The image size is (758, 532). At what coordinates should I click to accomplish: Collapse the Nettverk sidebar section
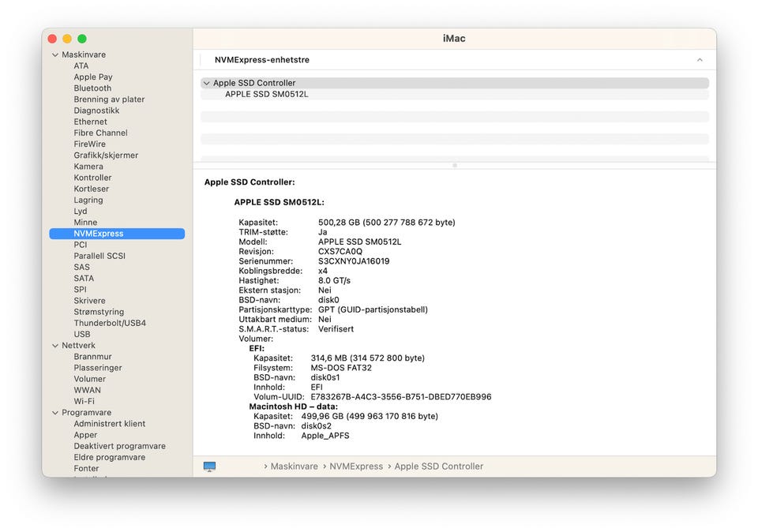pos(55,346)
